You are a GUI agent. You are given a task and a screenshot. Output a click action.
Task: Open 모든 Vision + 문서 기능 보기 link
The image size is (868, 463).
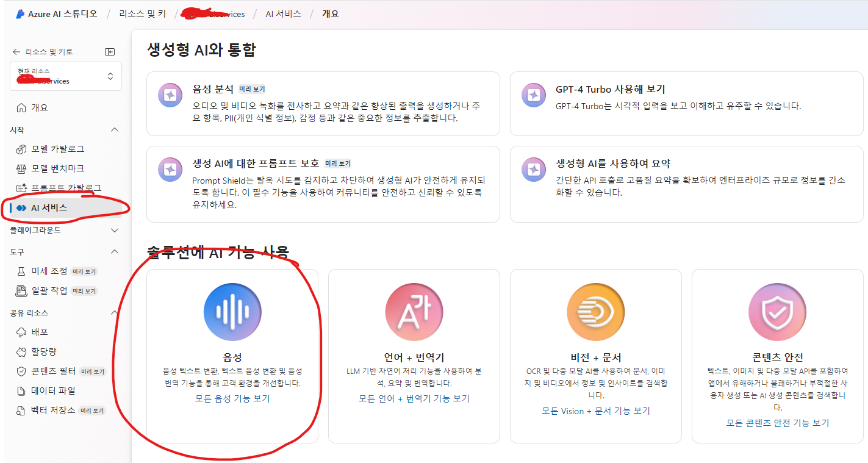(596, 411)
